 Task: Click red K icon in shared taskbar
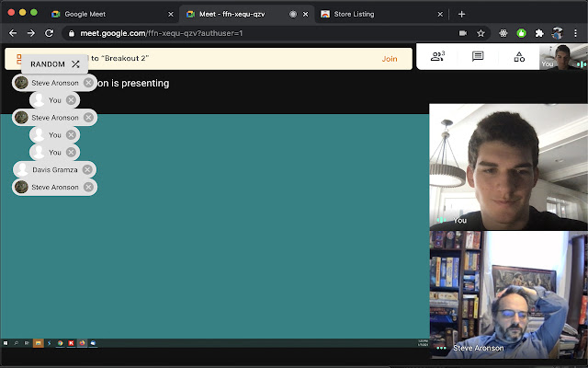click(71, 343)
